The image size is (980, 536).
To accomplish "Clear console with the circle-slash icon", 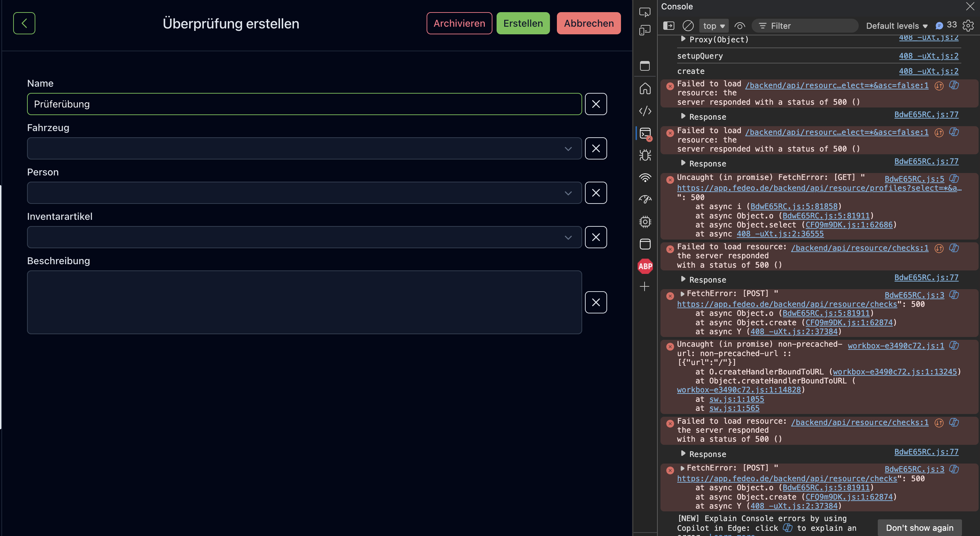I will coord(688,26).
